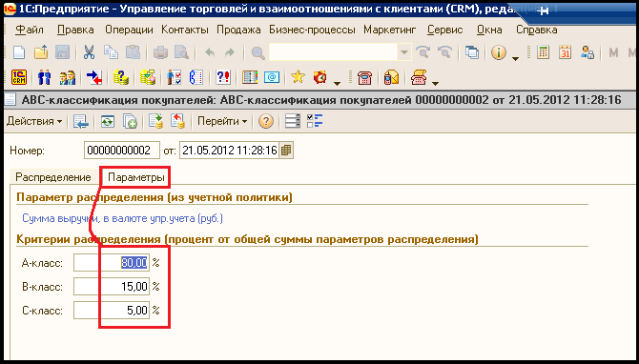This screenshot has width=639, height=364.
Task: Expand the search field dropdown arrow
Action: 403,52
